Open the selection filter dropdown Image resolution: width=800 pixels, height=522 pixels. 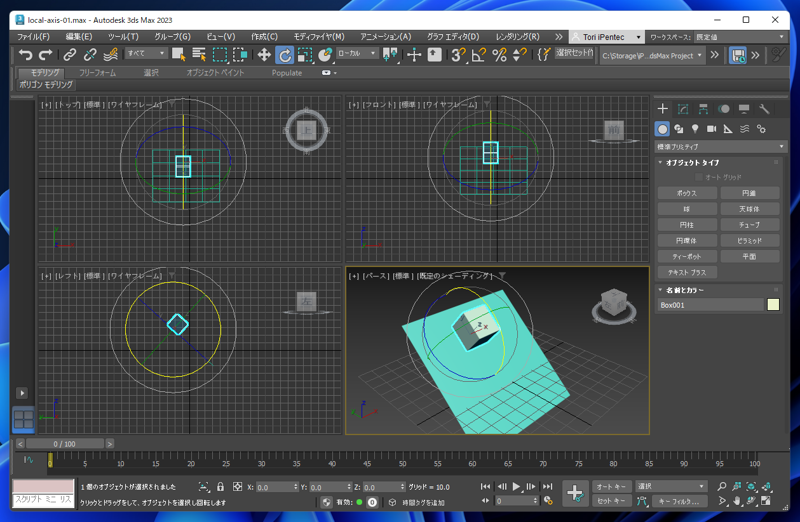[x=146, y=53]
